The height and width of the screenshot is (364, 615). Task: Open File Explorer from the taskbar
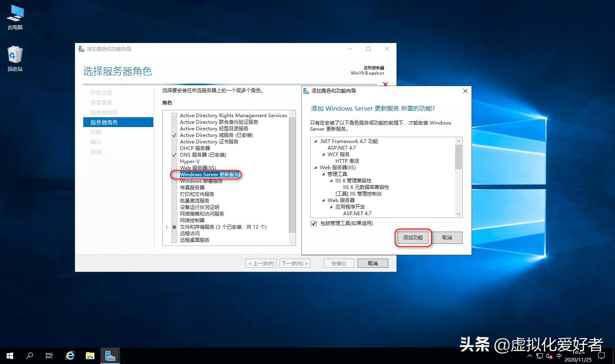pos(90,355)
